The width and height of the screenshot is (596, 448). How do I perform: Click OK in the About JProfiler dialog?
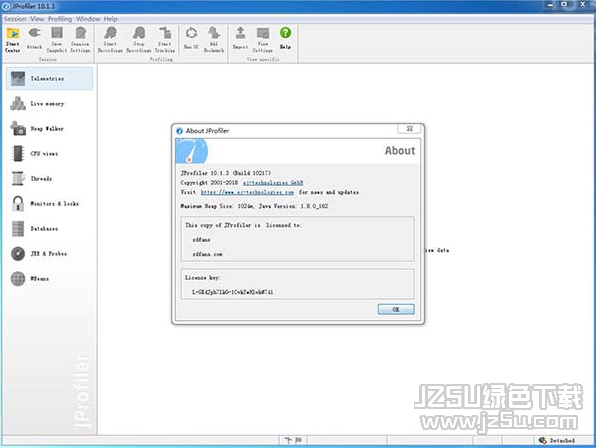click(396, 309)
